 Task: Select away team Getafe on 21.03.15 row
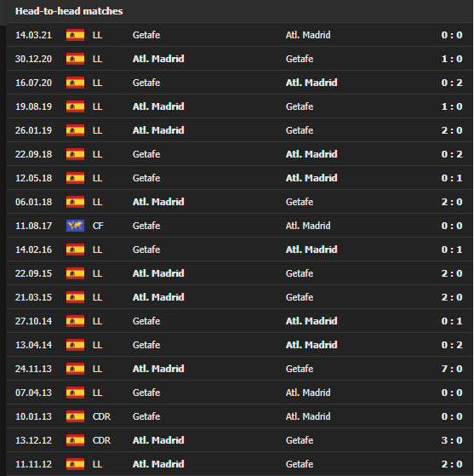300,297
